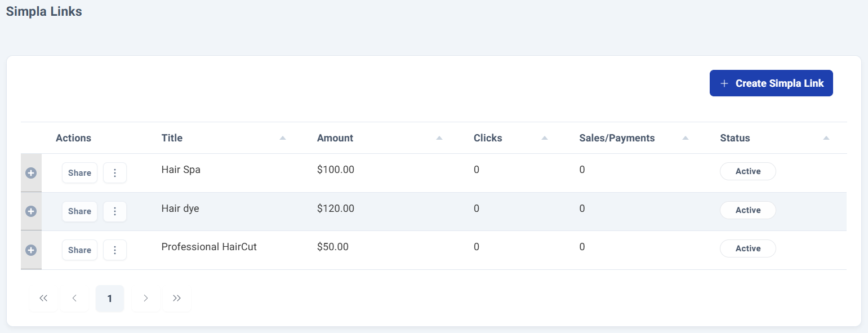This screenshot has height=333, width=868.
Task: Open three-dot menu for Professional HairCut
Action: 115,250
